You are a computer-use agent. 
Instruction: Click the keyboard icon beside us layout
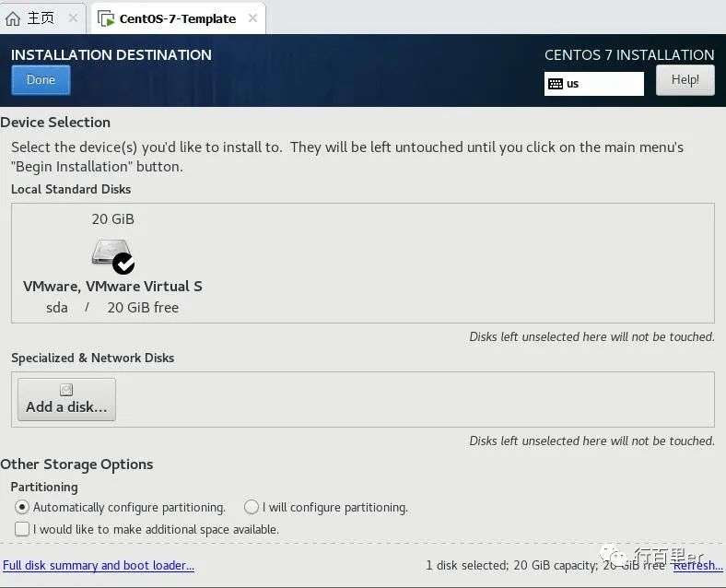[x=556, y=84]
